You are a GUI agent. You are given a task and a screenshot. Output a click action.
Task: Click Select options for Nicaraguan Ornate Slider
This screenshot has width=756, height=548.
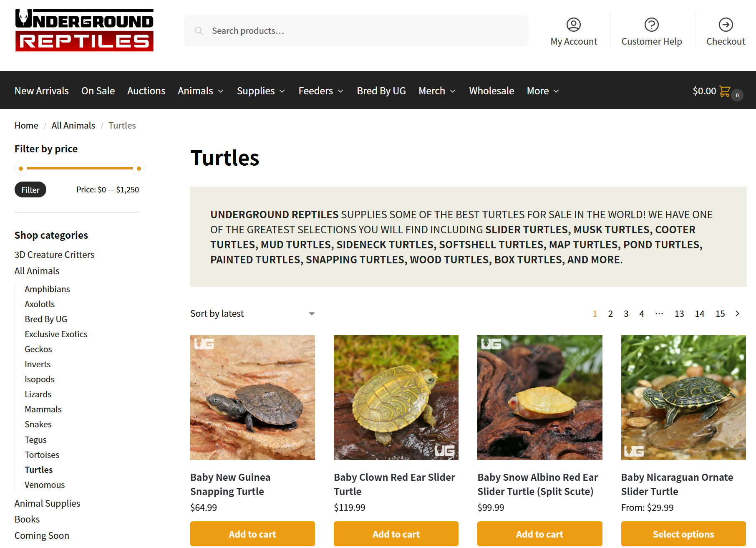click(683, 534)
